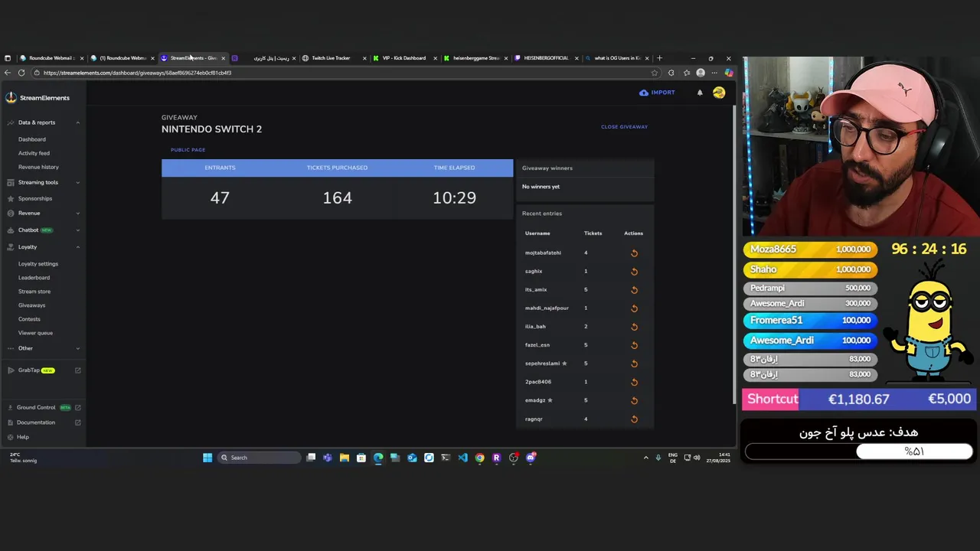
Task: Click the action icon for fazel_esn
Action: click(634, 345)
